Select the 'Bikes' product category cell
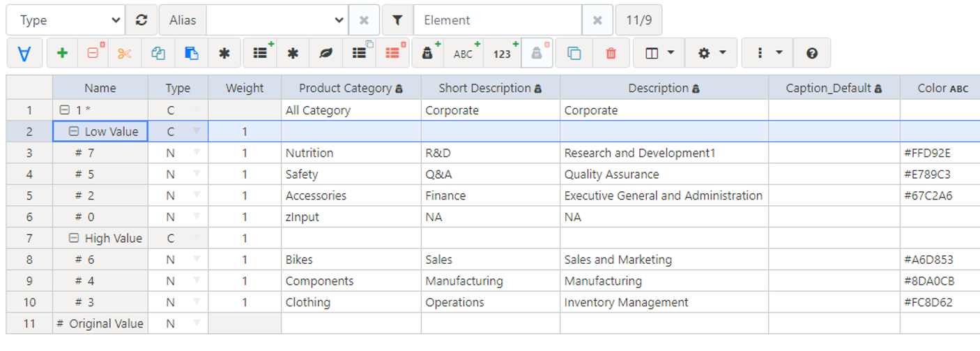This screenshot has width=980, height=351. click(x=351, y=260)
